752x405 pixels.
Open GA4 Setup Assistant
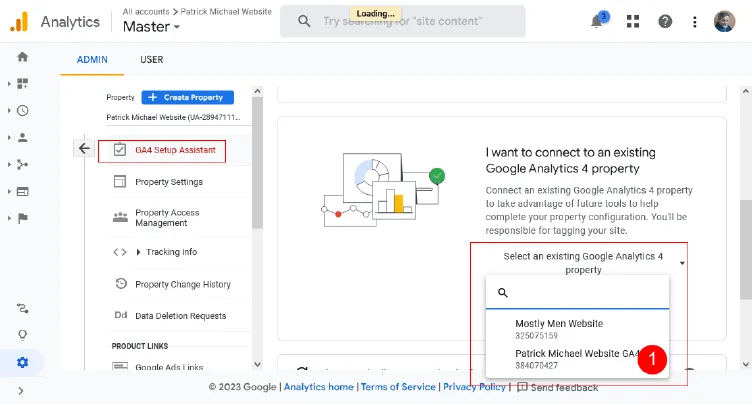click(x=176, y=150)
